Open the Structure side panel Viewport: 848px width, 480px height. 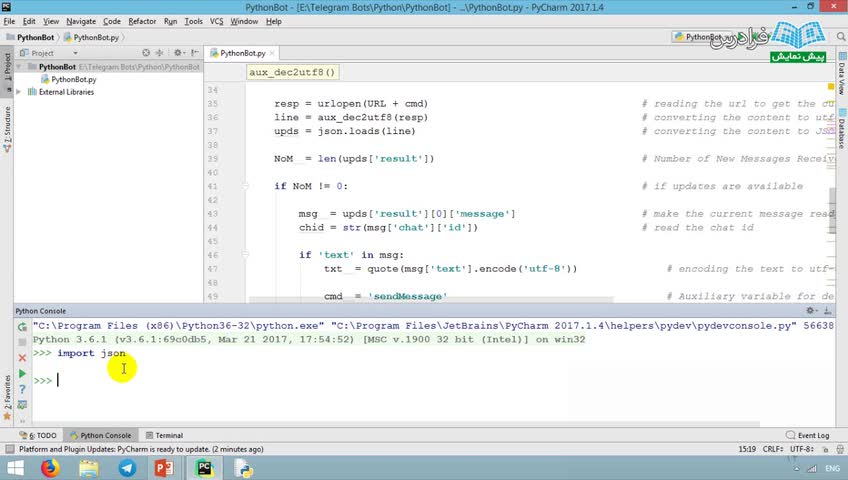tap(7, 130)
